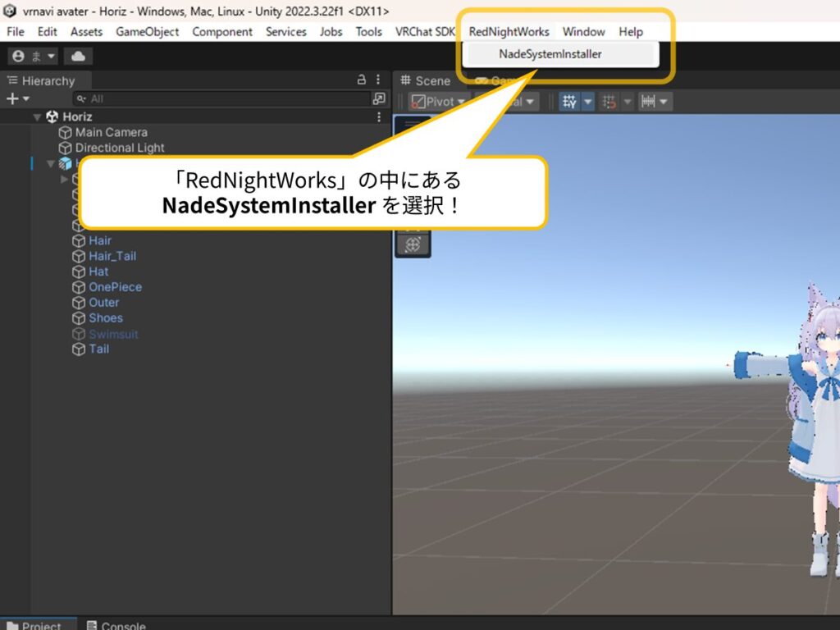Click the Unity Cloud services icon
The width and height of the screenshot is (840, 630).
tap(79, 56)
